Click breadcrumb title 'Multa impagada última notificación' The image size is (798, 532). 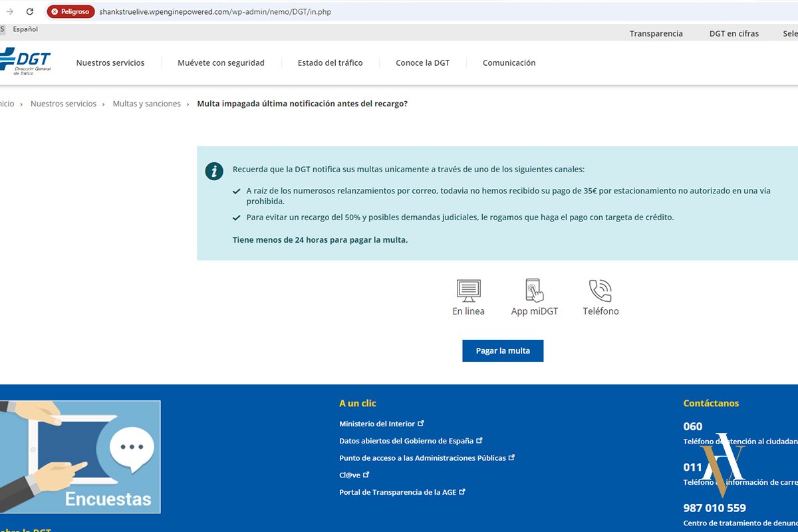[303, 104]
